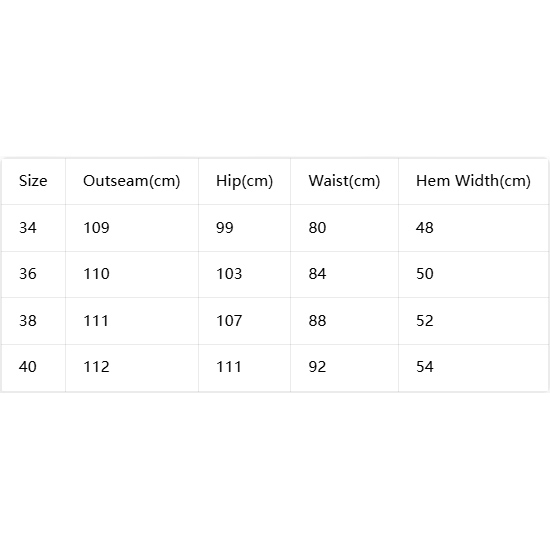The width and height of the screenshot is (550, 550).
Task: Click waist value 92
Action: tap(317, 367)
